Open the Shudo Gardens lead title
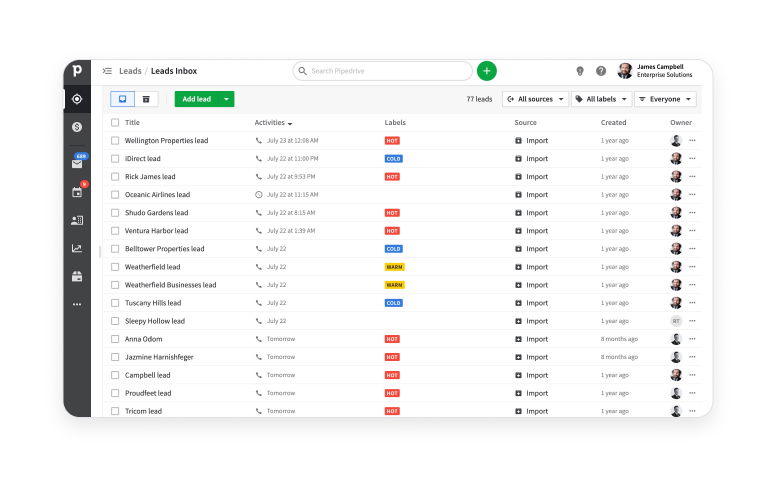The image size is (776, 477). 156,213
